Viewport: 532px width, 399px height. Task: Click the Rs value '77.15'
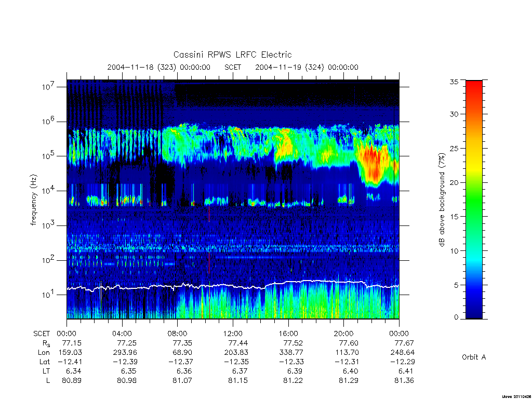pos(72,343)
